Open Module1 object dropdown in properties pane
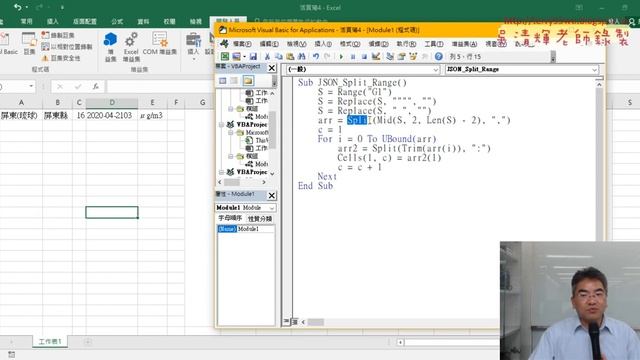The height and width of the screenshot is (360, 640). pyautogui.click(x=272, y=208)
